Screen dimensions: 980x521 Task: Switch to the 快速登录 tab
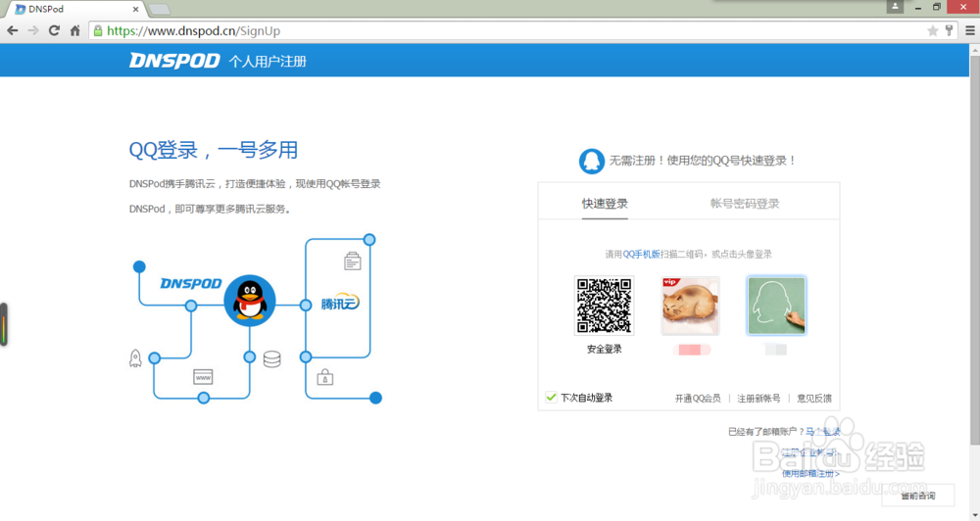(x=605, y=204)
